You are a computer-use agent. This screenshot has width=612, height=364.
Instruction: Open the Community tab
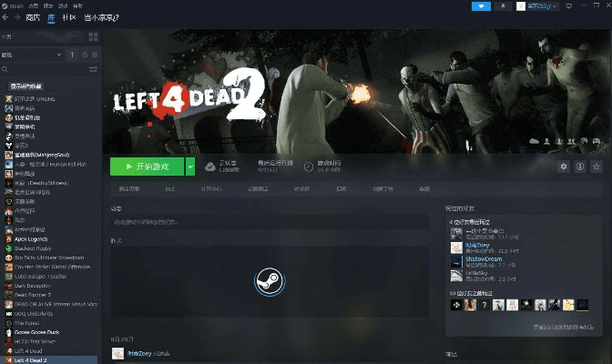(x=69, y=17)
